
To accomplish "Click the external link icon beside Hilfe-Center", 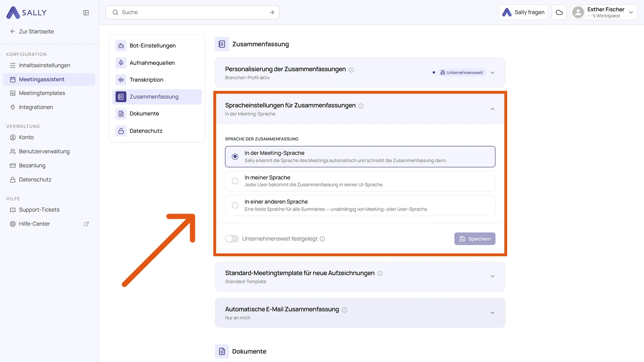I will pyautogui.click(x=86, y=224).
